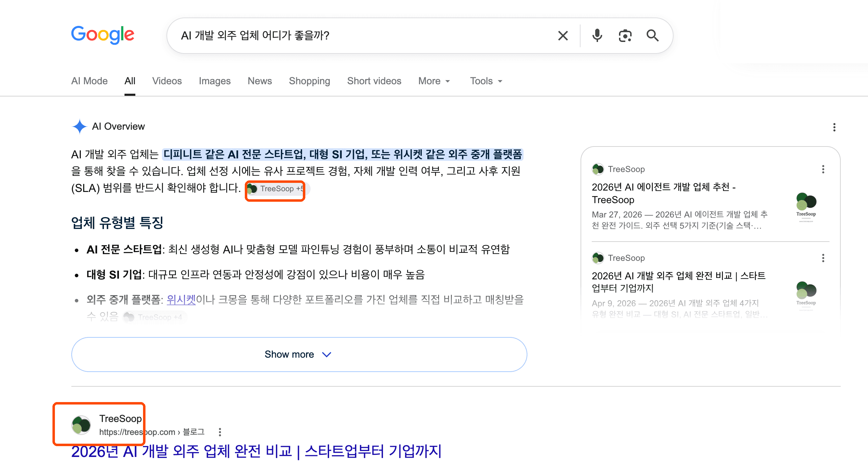
Task: Click the TreeSoop favicon in the organic result
Action: click(81, 425)
